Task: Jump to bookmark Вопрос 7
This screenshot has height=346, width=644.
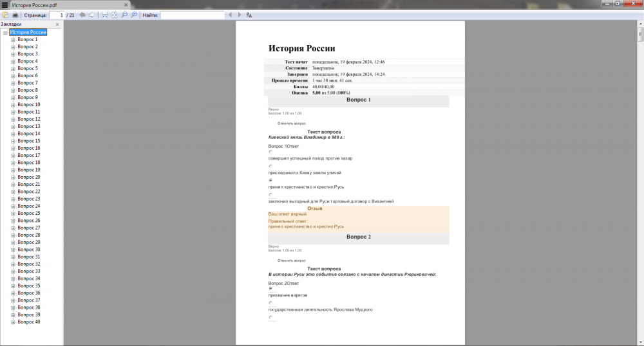Action: click(x=28, y=83)
